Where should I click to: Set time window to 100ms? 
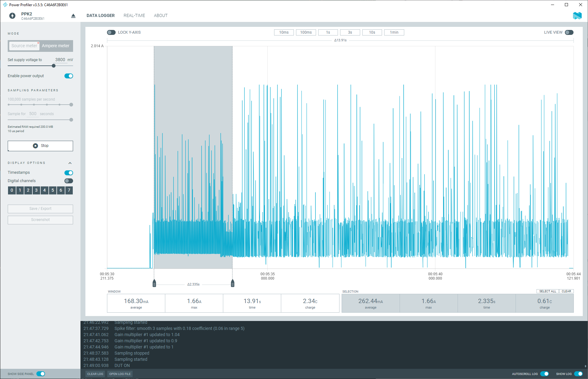click(306, 32)
